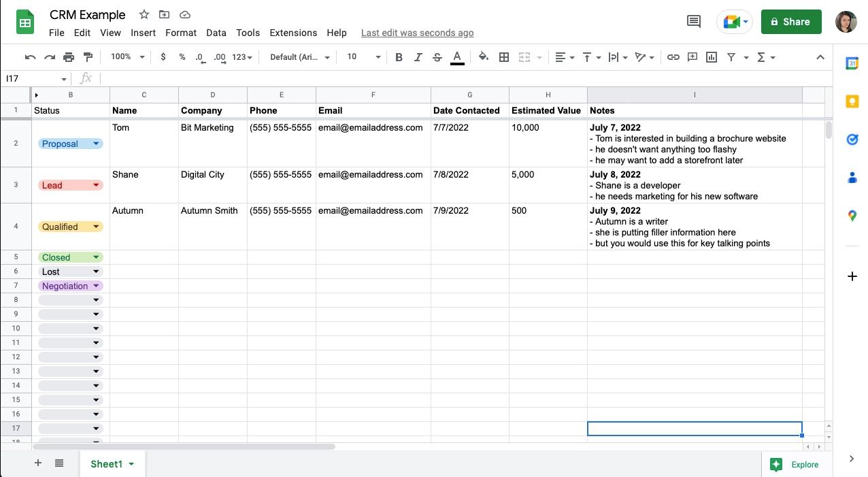
Task: Open the Proposal status dropdown
Action: [96, 144]
